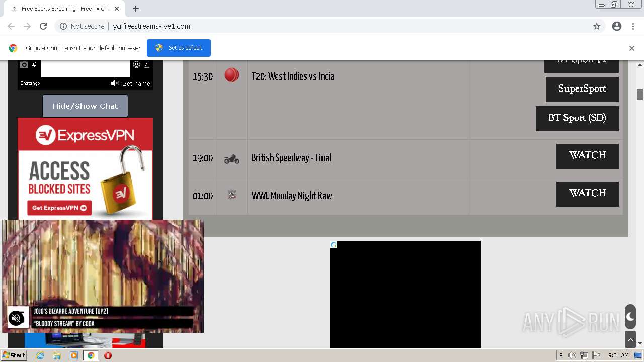This screenshot has height=362, width=644.
Task: Click SuperSport stream button
Action: pos(582,89)
